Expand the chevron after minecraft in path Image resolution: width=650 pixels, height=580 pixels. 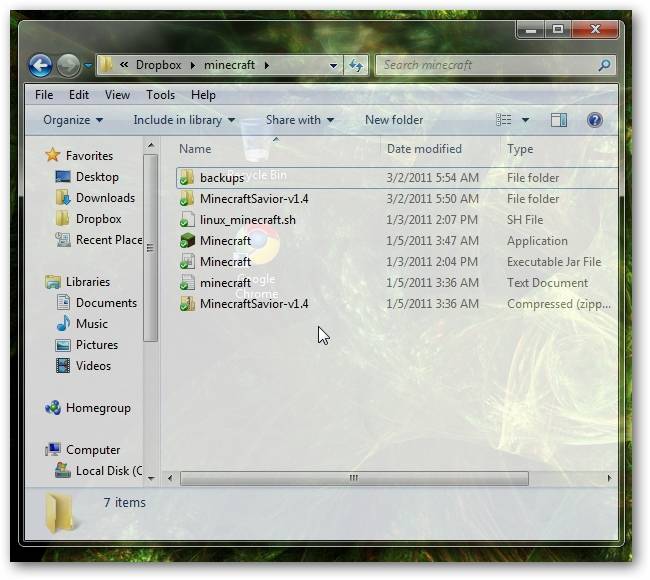pyautogui.click(x=267, y=65)
